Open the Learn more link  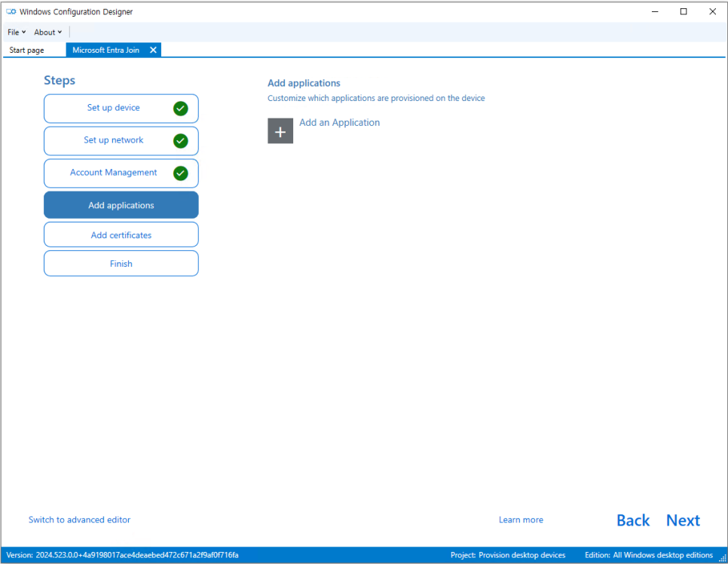(521, 520)
